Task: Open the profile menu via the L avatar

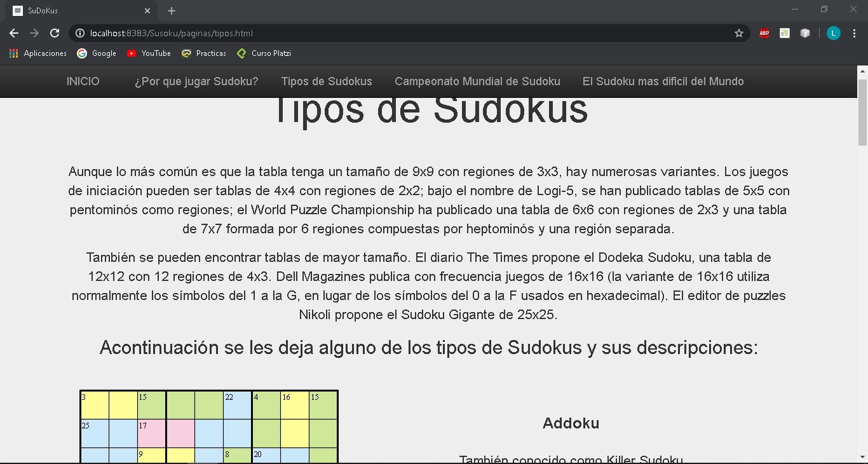Action: (x=833, y=33)
